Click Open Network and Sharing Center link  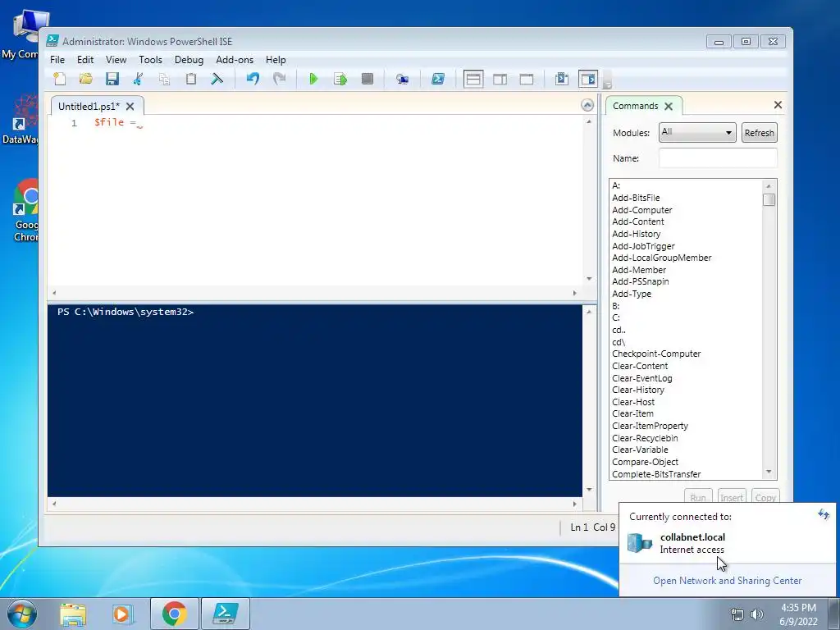coord(727,581)
